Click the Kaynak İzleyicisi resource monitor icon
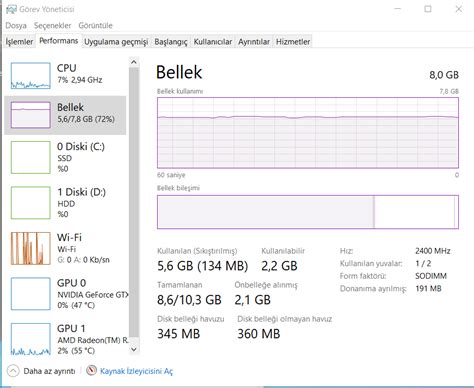This screenshot has height=388, width=474. (91, 370)
